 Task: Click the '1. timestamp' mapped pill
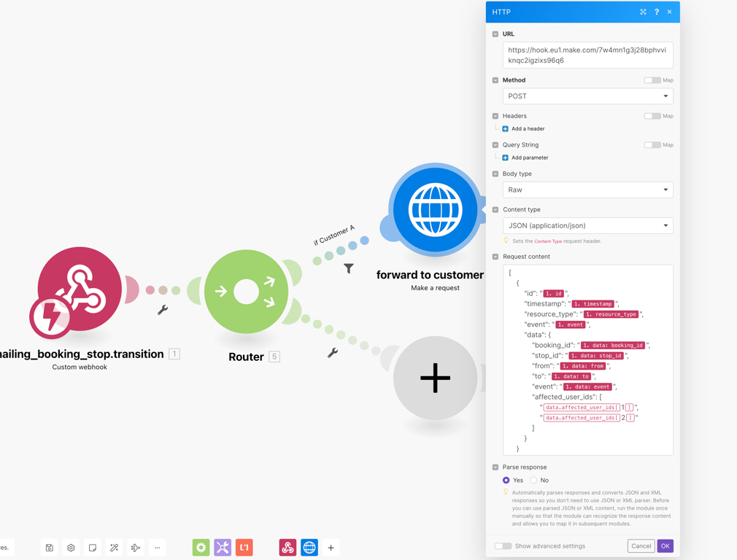(593, 304)
